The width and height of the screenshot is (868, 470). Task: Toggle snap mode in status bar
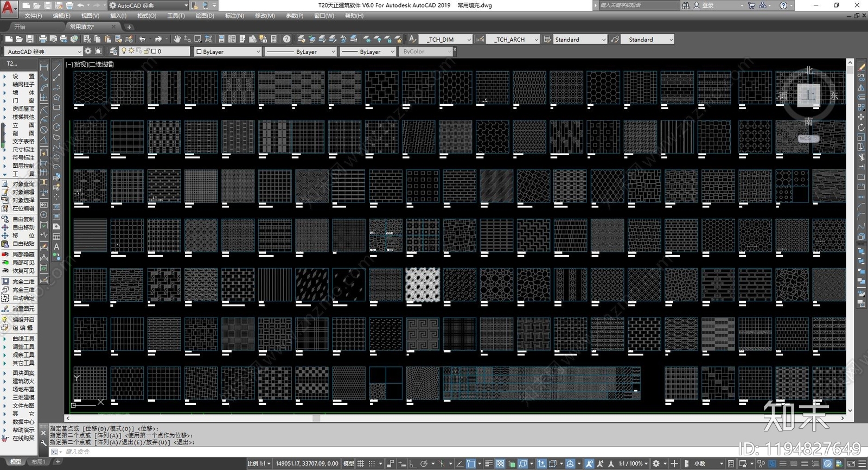pyautogui.click(x=372, y=463)
